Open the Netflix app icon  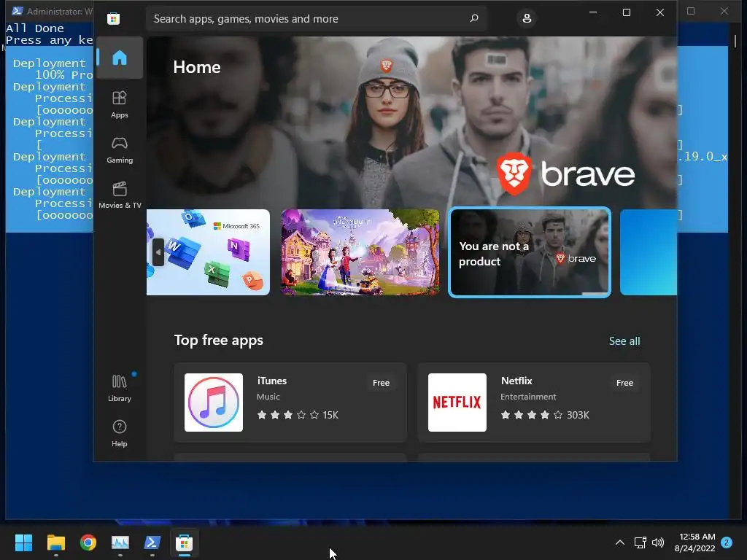pos(457,402)
